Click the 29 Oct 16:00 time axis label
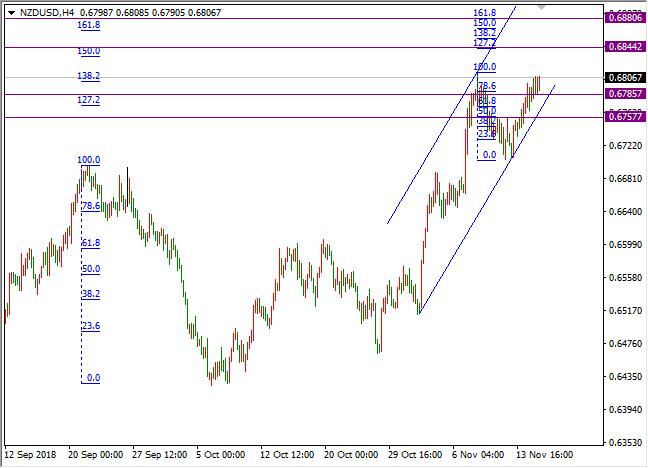This screenshot has height=468, width=648. 415,452
